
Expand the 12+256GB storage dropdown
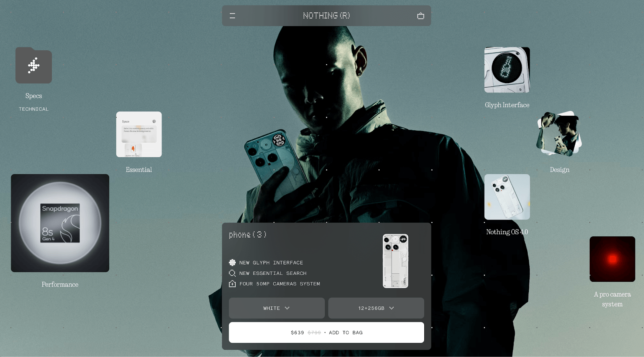376,308
